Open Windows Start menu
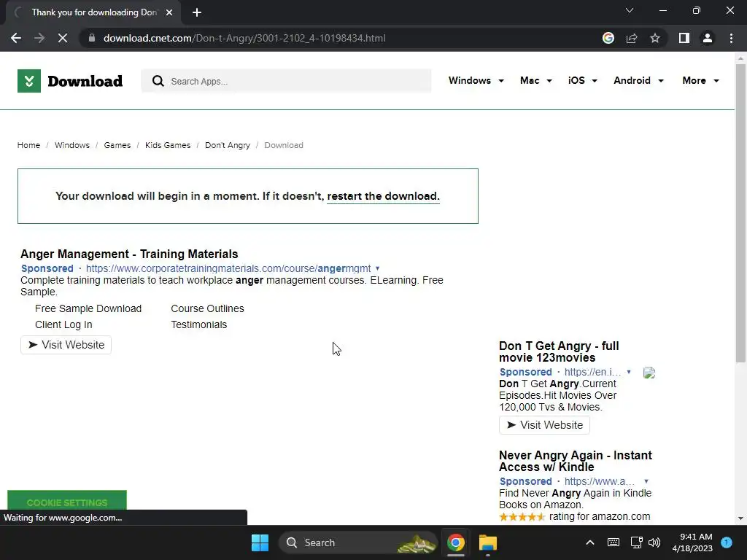 point(260,542)
